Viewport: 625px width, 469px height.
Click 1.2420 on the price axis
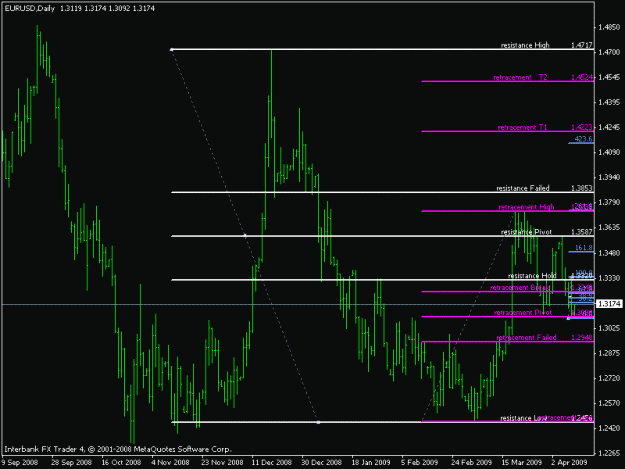[609, 428]
